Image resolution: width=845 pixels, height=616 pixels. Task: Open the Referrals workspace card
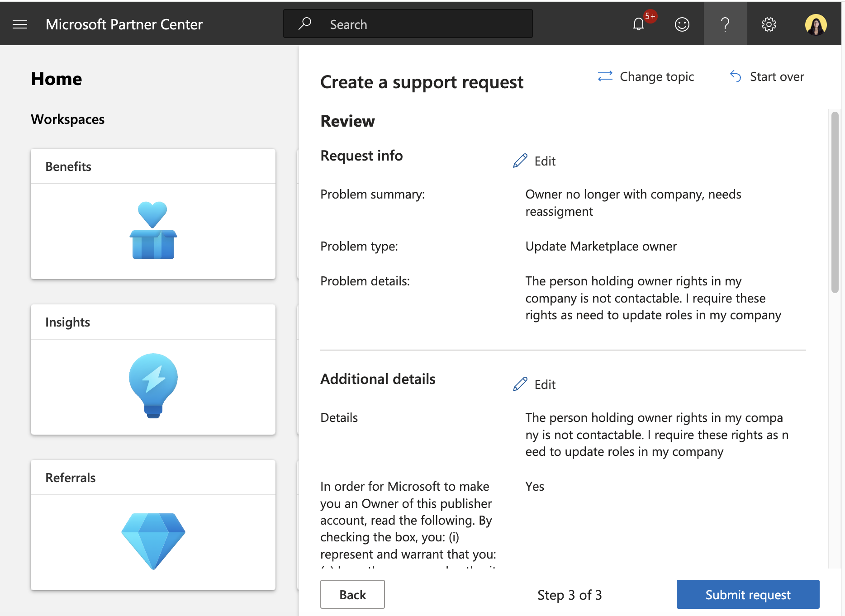point(153,525)
